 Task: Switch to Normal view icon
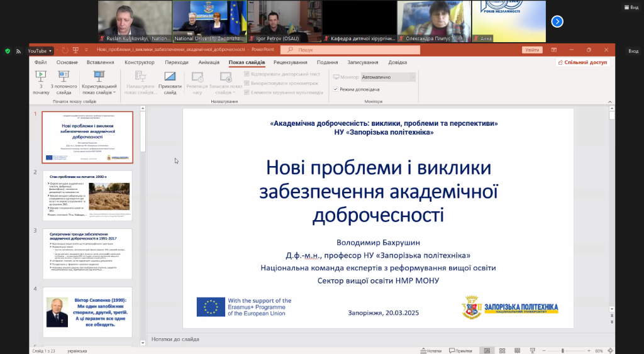tap(487, 351)
